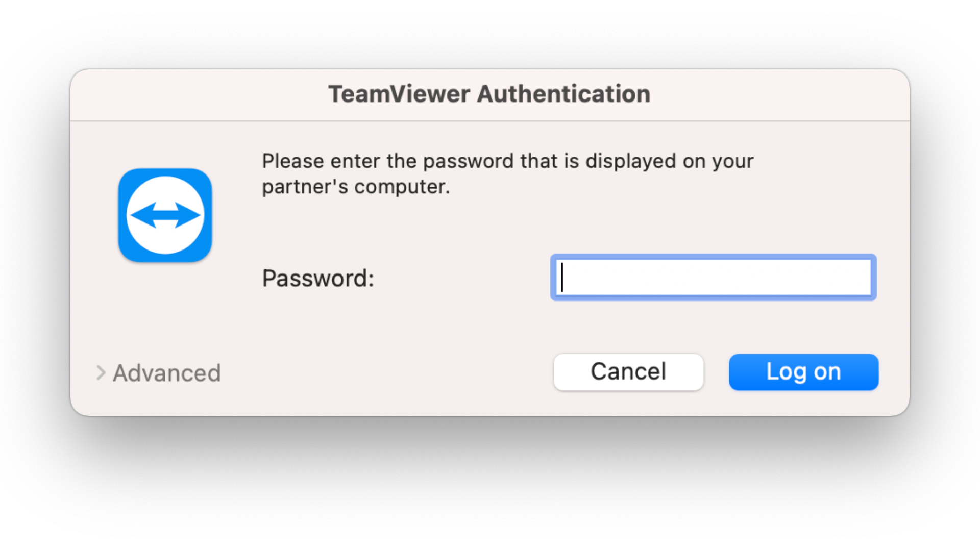
Task: Focus the Password input field
Action: pyautogui.click(x=713, y=278)
